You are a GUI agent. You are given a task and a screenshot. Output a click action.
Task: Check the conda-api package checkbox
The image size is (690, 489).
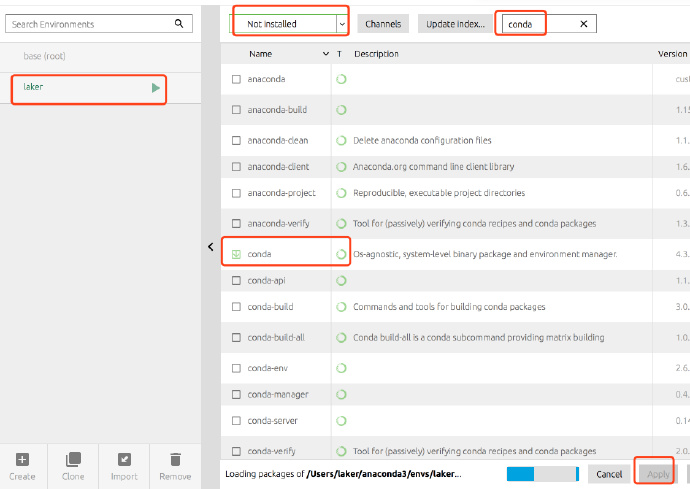[236, 280]
